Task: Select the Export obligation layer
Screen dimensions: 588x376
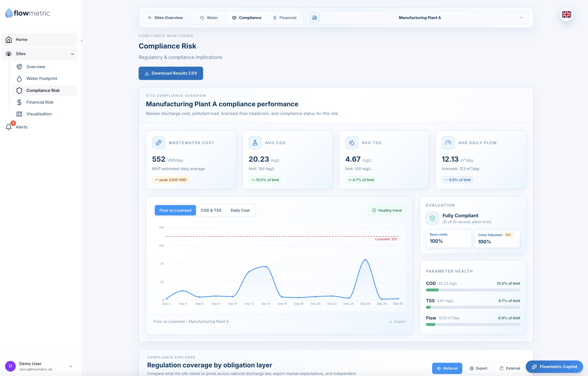Action: tap(478, 368)
